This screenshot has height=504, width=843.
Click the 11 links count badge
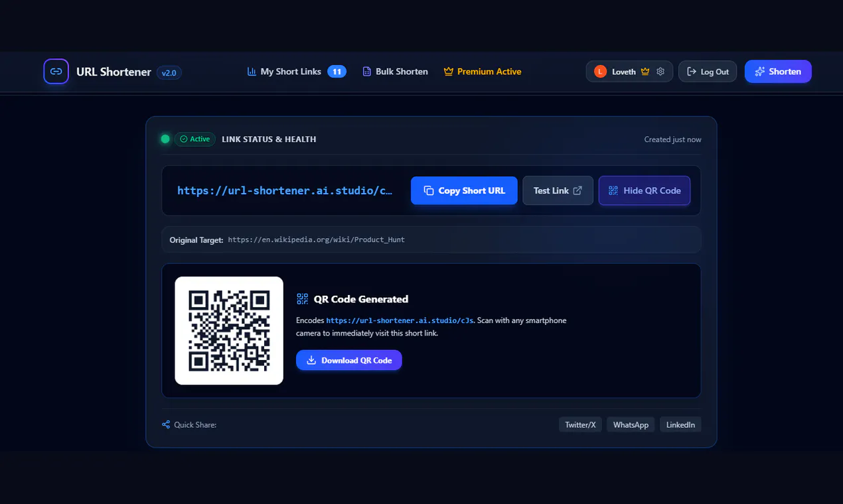tap(337, 72)
